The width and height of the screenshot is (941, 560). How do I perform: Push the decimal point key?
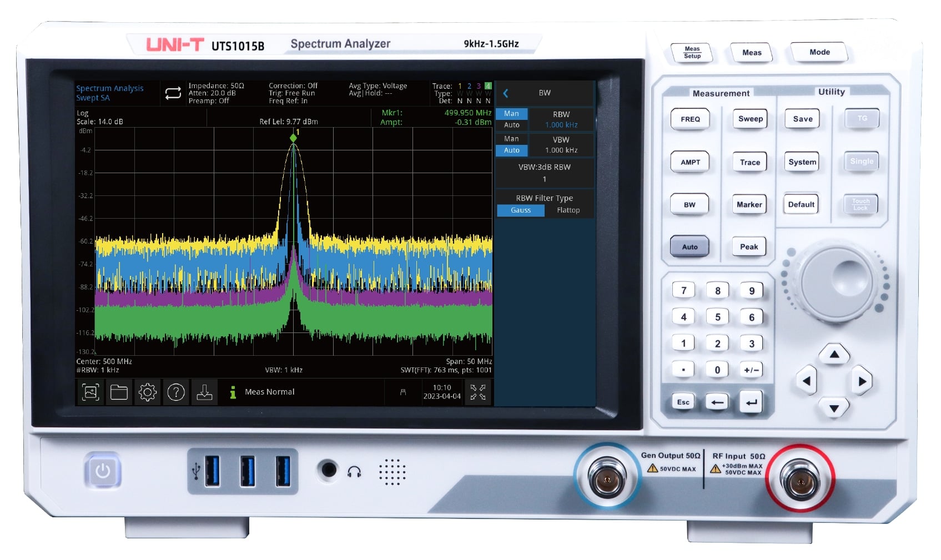click(683, 370)
